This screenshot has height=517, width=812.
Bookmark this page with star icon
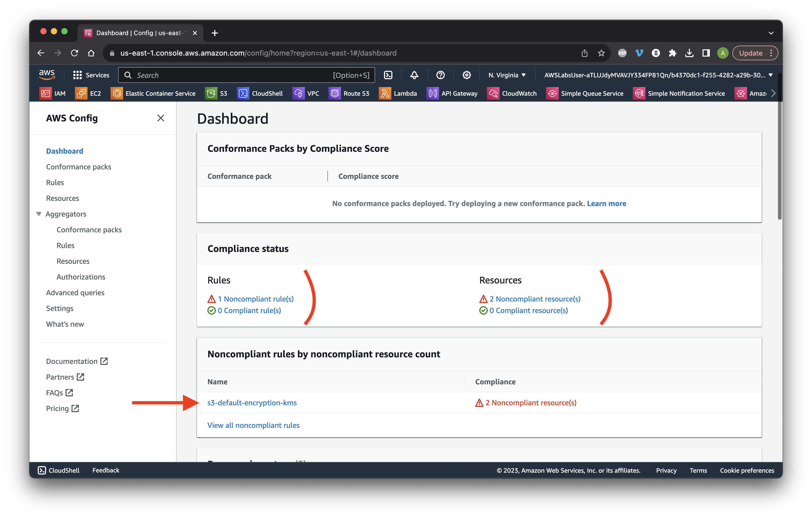tap(601, 53)
